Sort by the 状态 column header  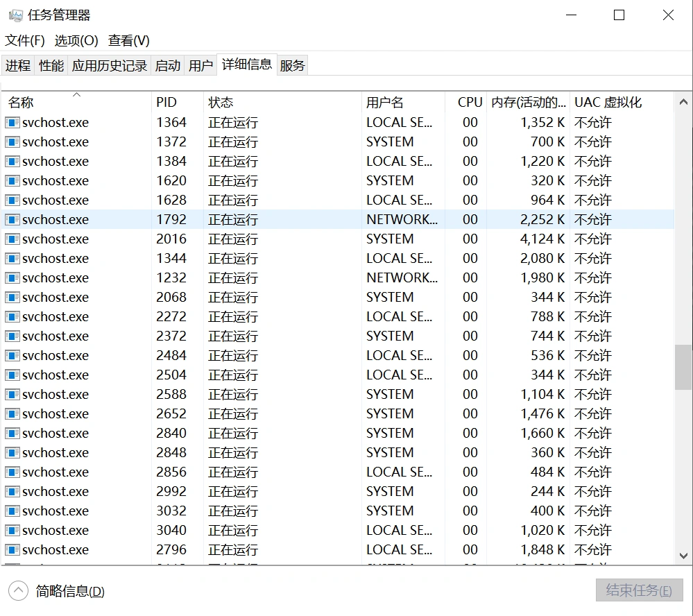pos(282,102)
